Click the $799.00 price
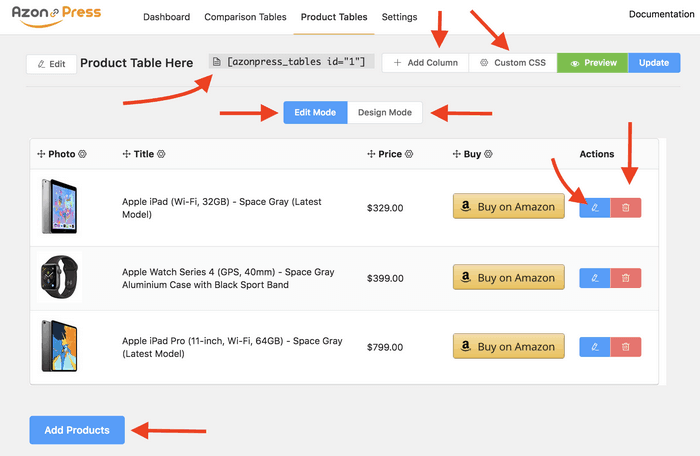 (x=385, y=347)
